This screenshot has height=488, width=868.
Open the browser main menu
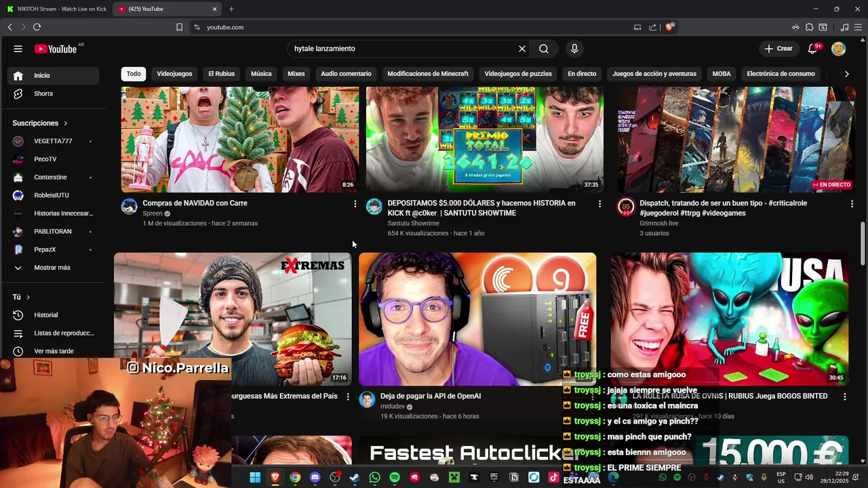[859, 27]
